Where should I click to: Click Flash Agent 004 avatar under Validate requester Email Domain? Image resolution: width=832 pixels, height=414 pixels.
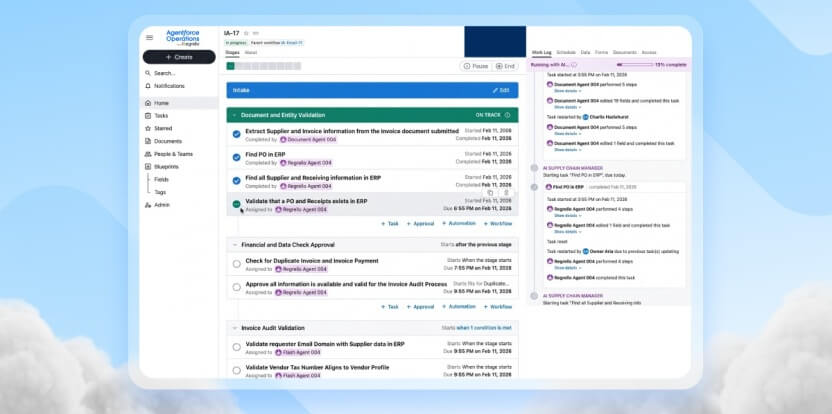pos(278,352)
